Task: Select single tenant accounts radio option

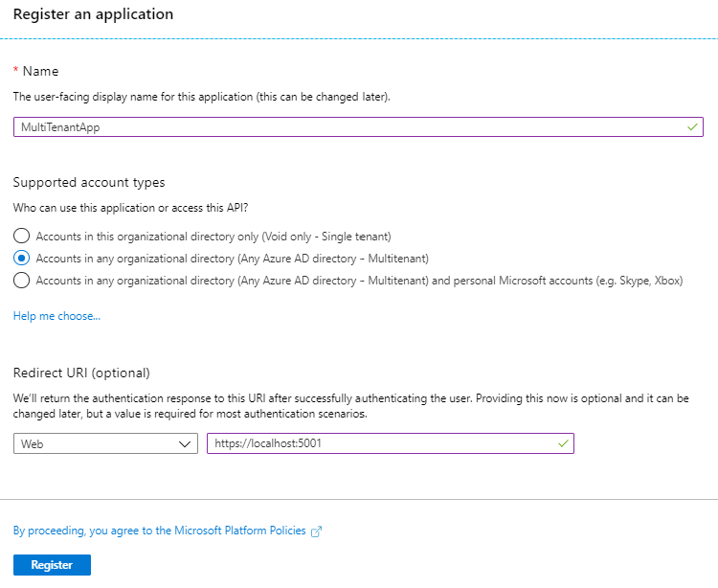Action: (x=21, y=236)
